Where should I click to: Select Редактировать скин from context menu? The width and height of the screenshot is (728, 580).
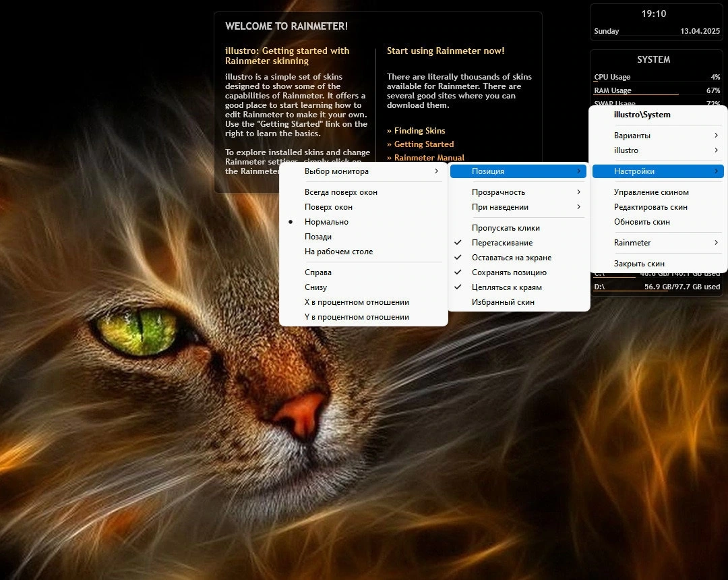[658, 206]
